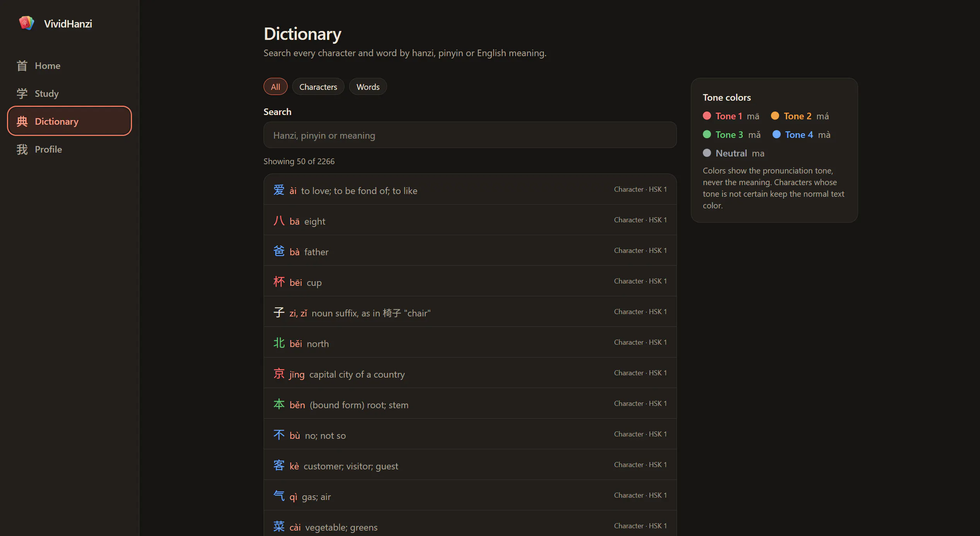Open the 京 jīng capital entry

[470, 373]
